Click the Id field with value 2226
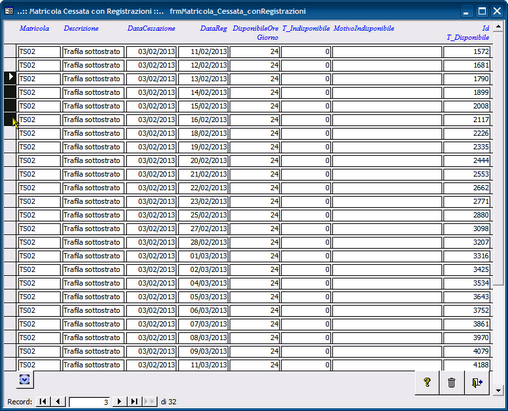The height and width of the screenshot is (411, 508). (x=467, y=133)
